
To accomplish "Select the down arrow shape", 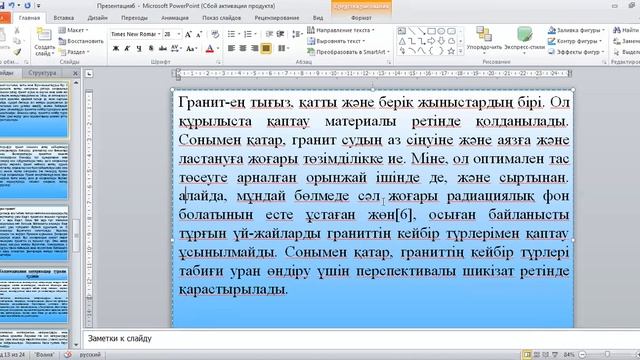I will [441, 41].
